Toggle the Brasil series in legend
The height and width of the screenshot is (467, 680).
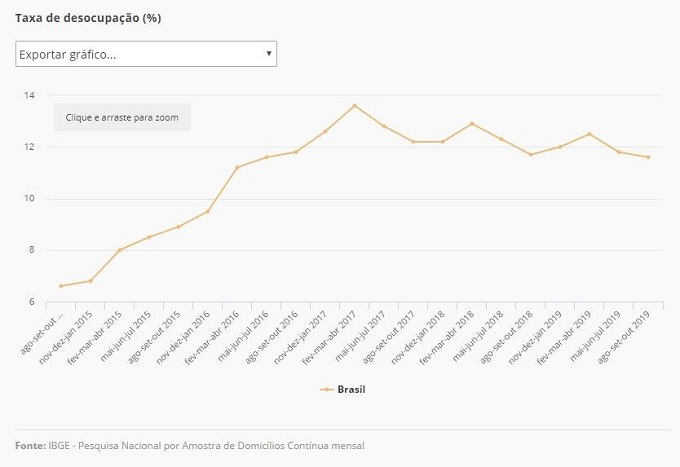pos(351,389)
